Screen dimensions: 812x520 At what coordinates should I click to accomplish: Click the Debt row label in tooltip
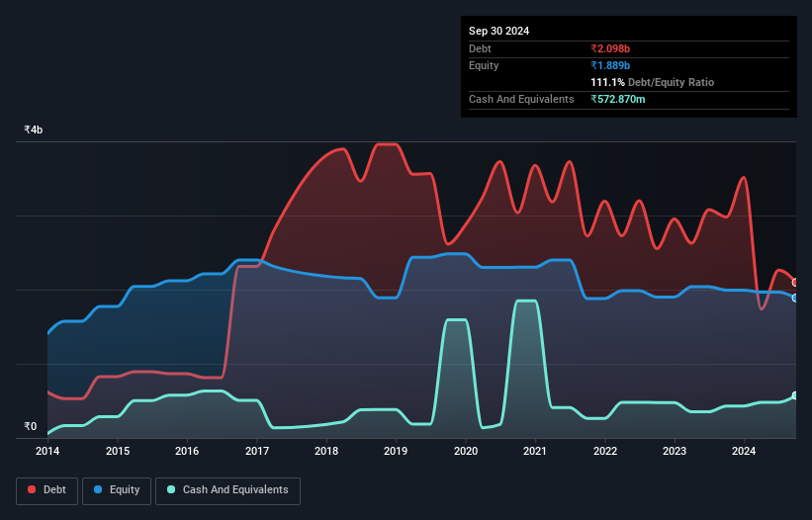click(480, 48)
